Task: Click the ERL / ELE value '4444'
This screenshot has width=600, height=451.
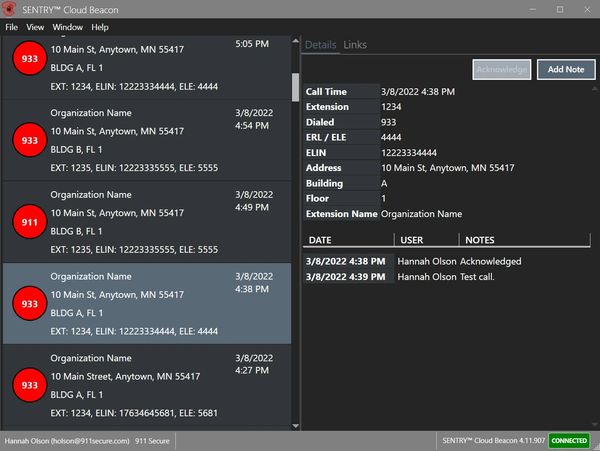Action: [391, 137]
